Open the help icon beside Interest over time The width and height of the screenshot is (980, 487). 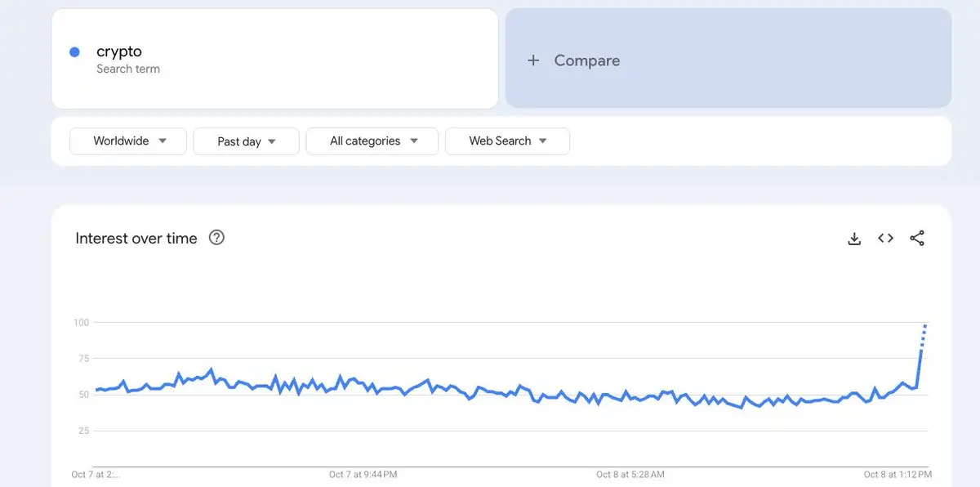(216, 238)
